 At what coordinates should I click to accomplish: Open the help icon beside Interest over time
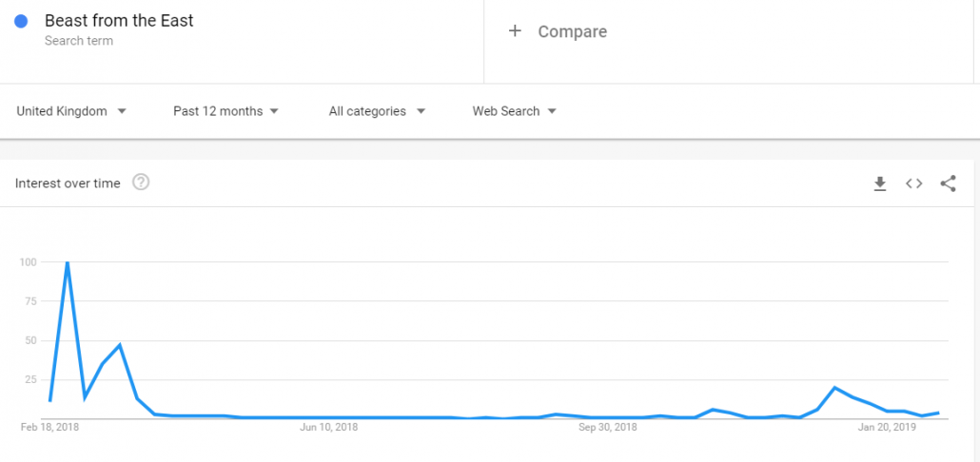(141, 183)
